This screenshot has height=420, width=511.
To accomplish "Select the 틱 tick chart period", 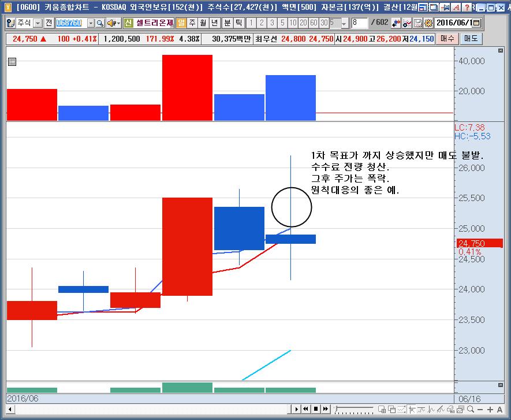I will click(239, 23).
